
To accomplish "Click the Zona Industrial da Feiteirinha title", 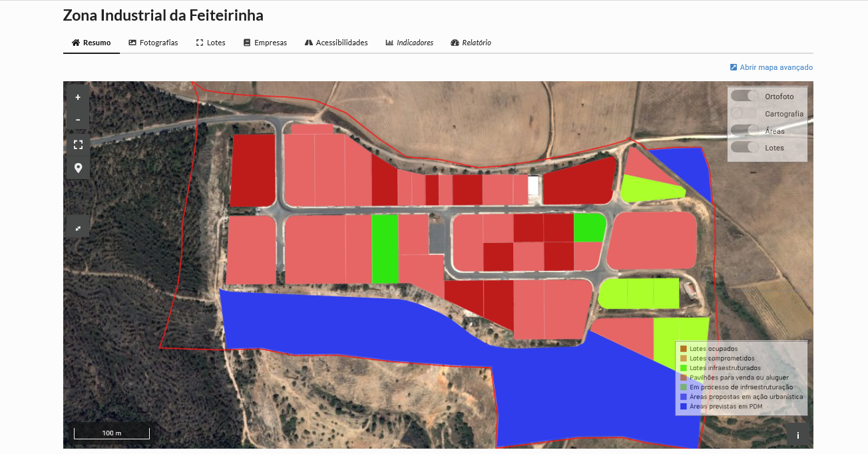I will (163, 15).
